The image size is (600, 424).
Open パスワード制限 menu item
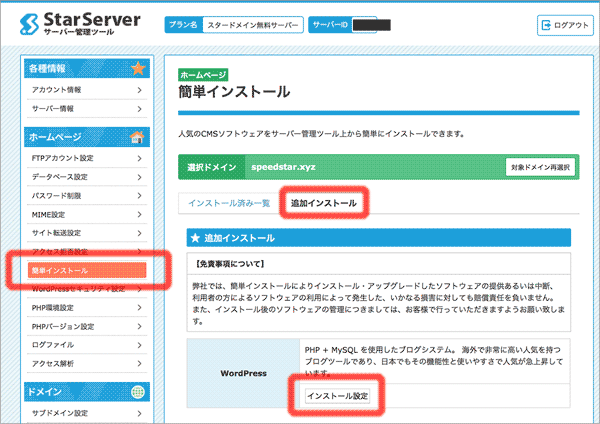[x=87, y=196]
